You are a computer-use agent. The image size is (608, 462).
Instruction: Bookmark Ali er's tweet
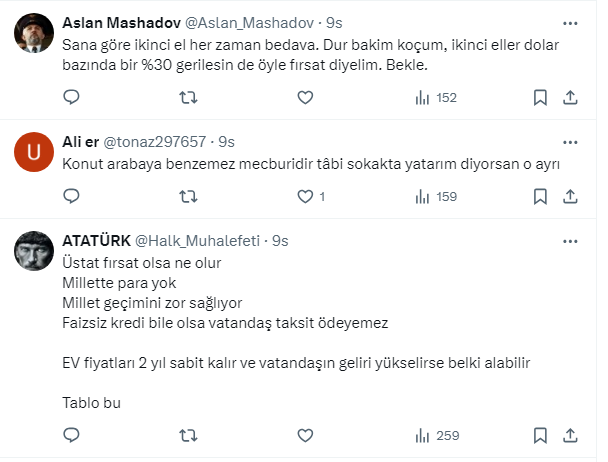tap(540, 197)
